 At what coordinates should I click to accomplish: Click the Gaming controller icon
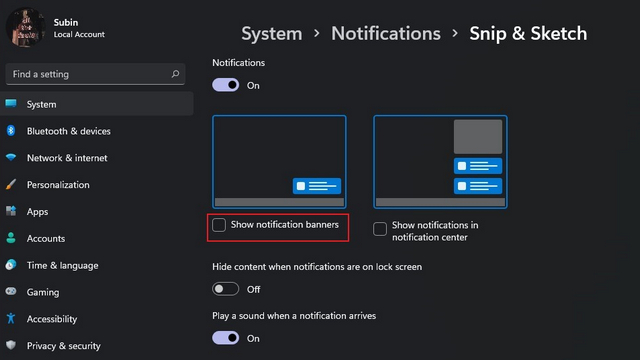click(x=11, y=291)
